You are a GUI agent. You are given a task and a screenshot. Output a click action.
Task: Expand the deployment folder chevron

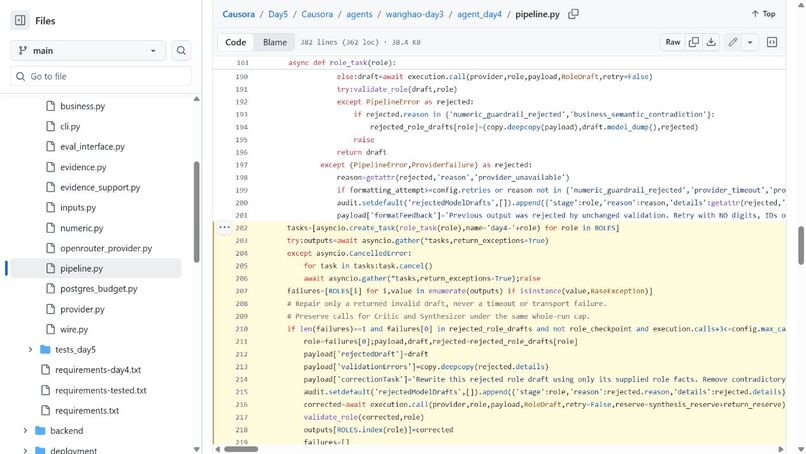point(25,450)
